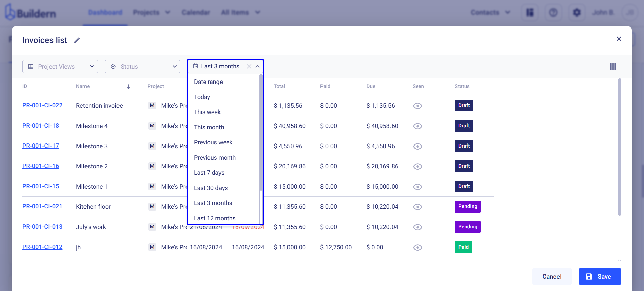Image resolution: width=644 pixels, height=291 pixels.
Task: Open invoice PR-001-CI-18
Action: click(x=40, y=126)
